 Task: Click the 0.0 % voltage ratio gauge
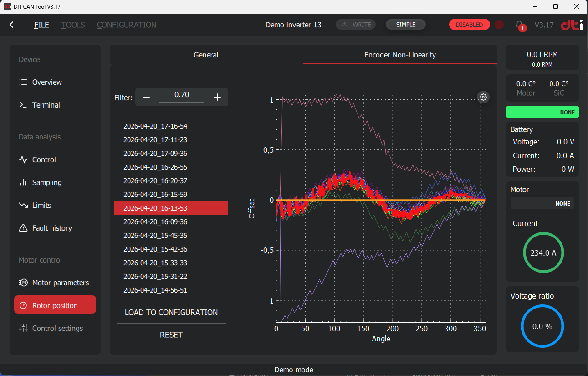coord(542,326)
